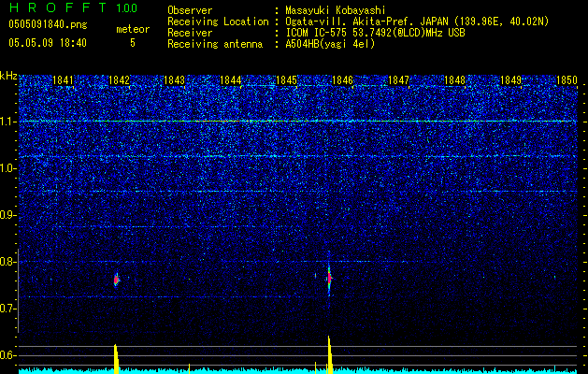Click the 1843 time marker

click(175, 79)
